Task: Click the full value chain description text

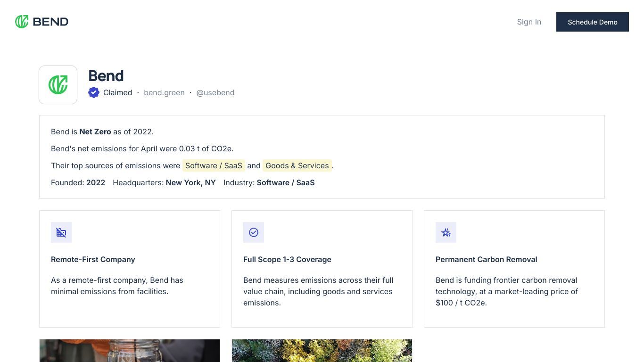Action: [x=318, y=291]
